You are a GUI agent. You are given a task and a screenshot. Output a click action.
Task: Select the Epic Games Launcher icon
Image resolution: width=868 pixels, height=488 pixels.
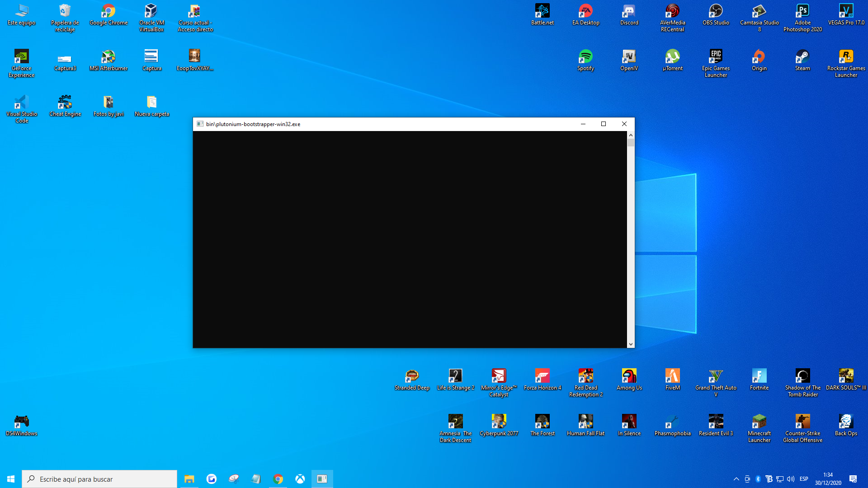click(716, 64)
